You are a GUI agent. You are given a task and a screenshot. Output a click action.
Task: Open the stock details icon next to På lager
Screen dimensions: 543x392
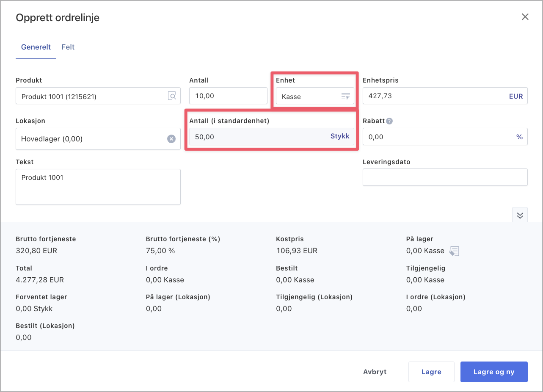pyautogui.click(x=454, y=251)
